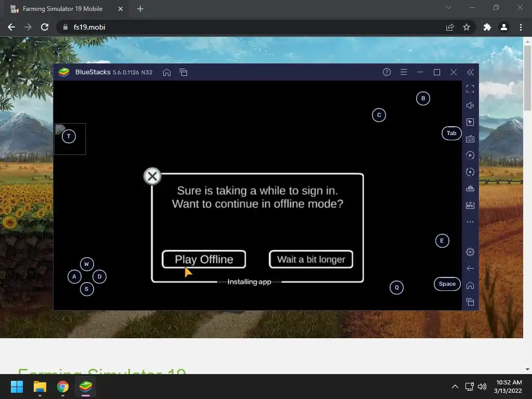Click the T key overlay control
This screenshot has height=399, width=532.
69,137
